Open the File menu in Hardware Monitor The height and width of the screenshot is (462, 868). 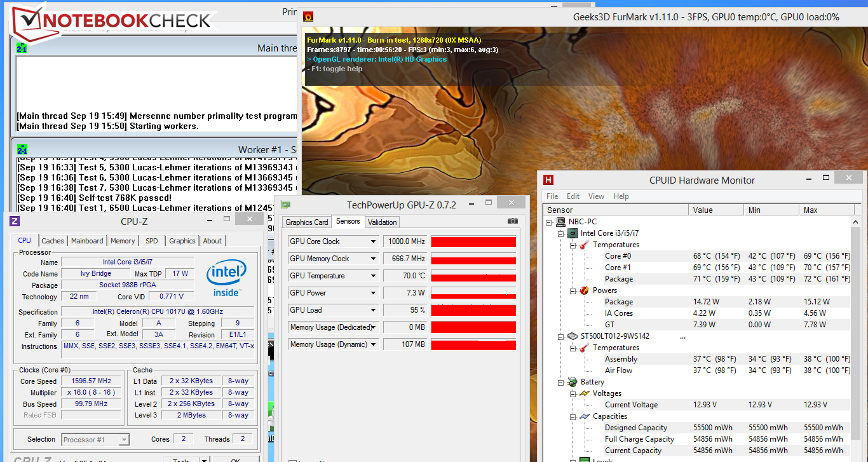[552, 196]
